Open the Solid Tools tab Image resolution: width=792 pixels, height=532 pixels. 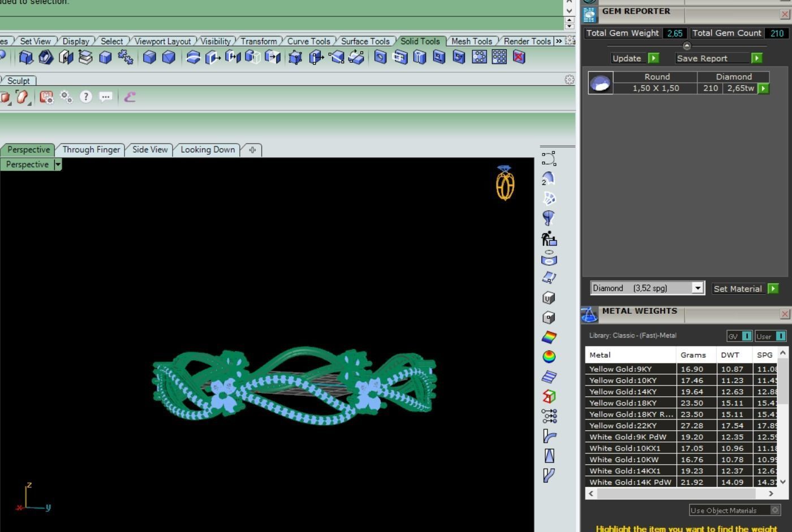point(420,41)
